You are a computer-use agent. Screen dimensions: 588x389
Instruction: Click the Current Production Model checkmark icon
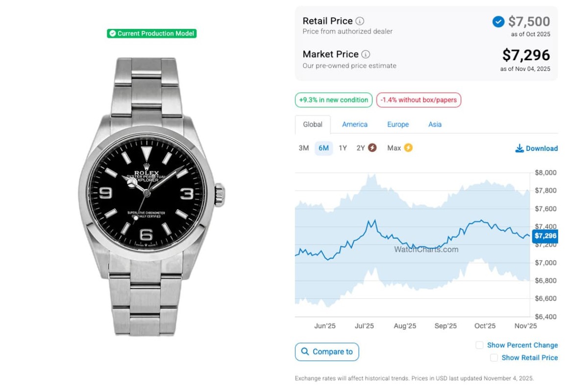click(x=113, y=33)
